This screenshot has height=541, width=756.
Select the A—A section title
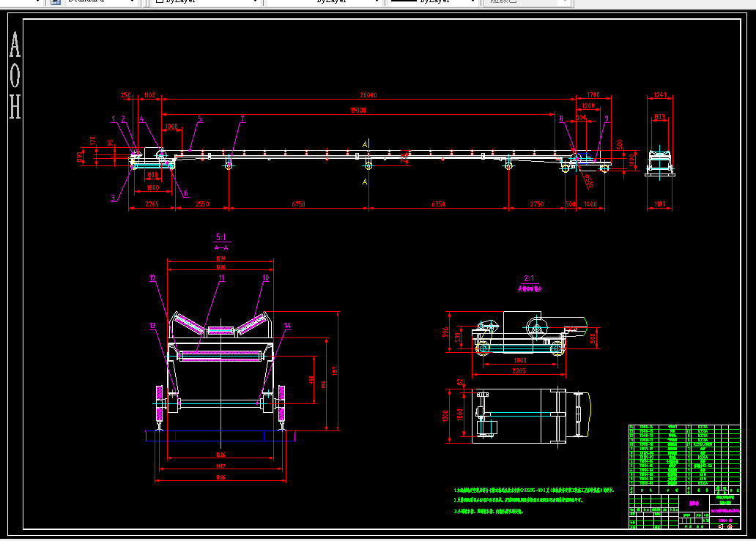click(221, 247)
